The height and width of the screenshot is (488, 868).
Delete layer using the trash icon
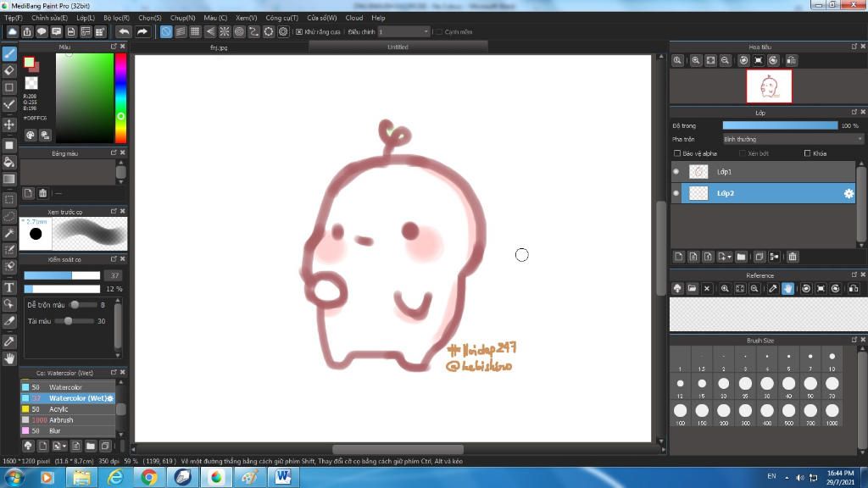tap(793, 257)
